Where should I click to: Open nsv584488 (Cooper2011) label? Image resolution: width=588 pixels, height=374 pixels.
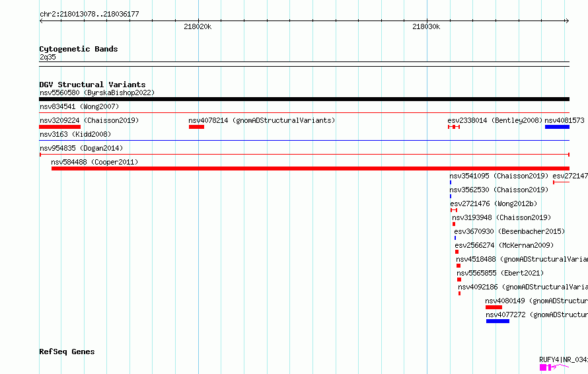[x=95, y=162]
